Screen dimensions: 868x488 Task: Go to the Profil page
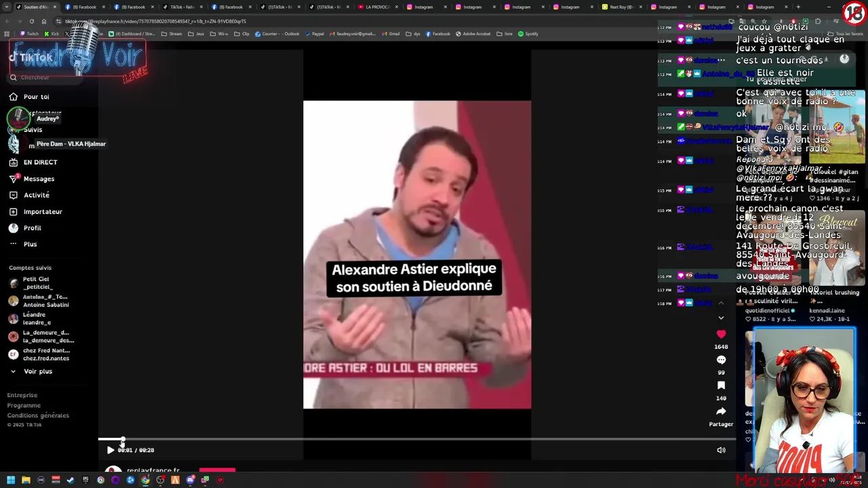26,228
